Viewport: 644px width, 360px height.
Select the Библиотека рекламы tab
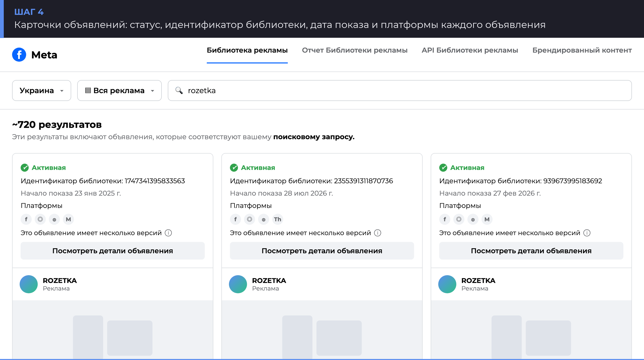[247, 50]
